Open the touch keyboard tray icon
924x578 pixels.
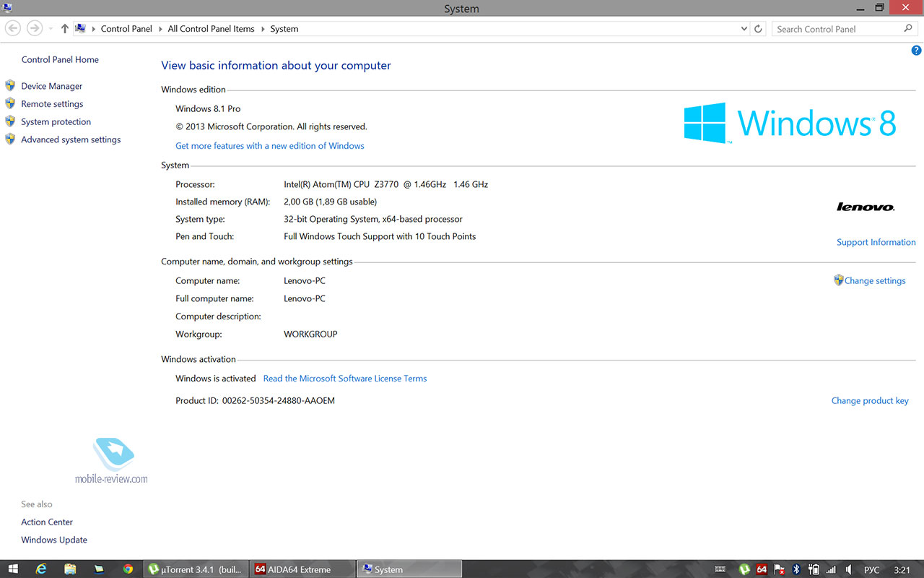720,569
